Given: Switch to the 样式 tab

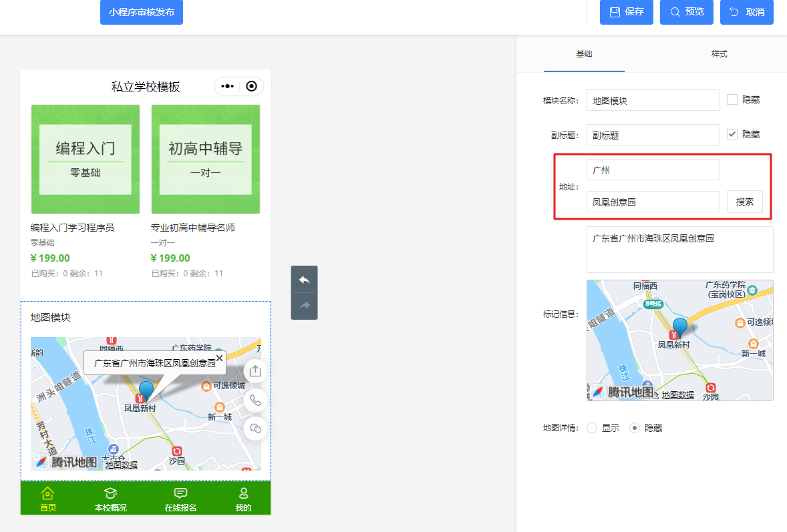Looking at the screenshot, I should 720,53.
